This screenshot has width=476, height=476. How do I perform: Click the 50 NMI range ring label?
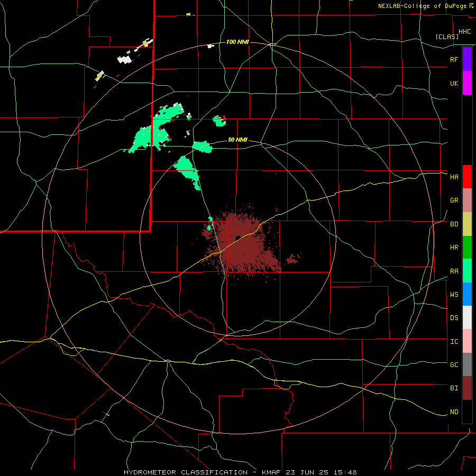237,140
